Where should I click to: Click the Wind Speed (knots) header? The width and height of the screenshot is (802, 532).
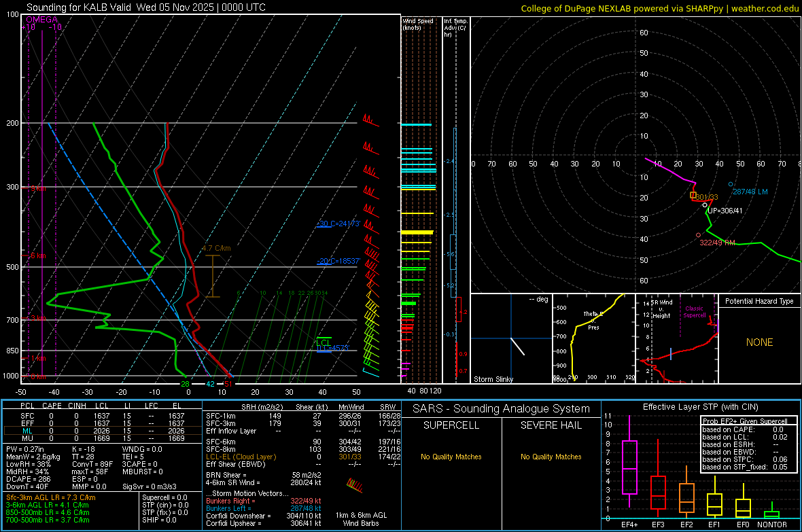(x=418, y=24)
